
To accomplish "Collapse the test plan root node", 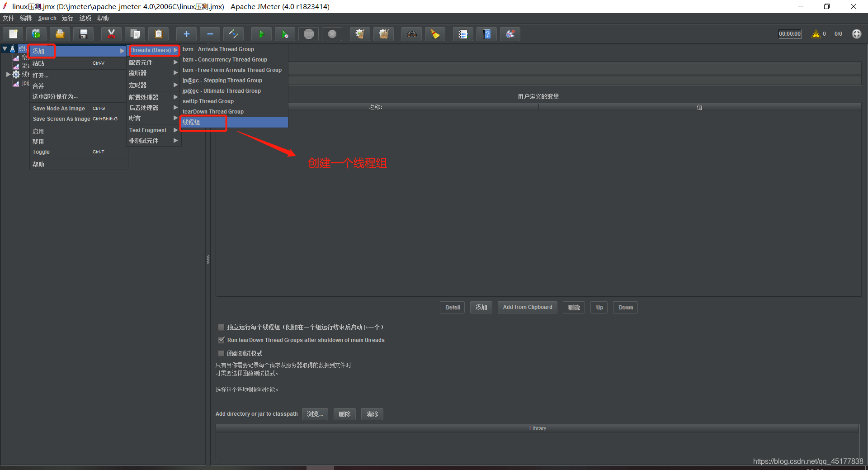I will pos(5,48).
